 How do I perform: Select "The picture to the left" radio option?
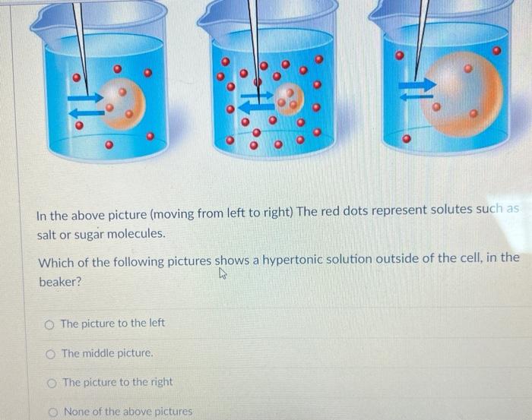49,325
